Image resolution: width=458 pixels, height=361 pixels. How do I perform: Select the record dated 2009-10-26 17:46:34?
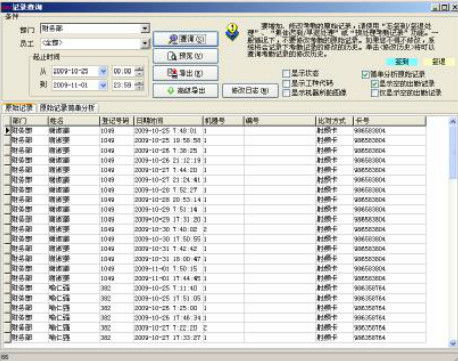click(218, 318)
